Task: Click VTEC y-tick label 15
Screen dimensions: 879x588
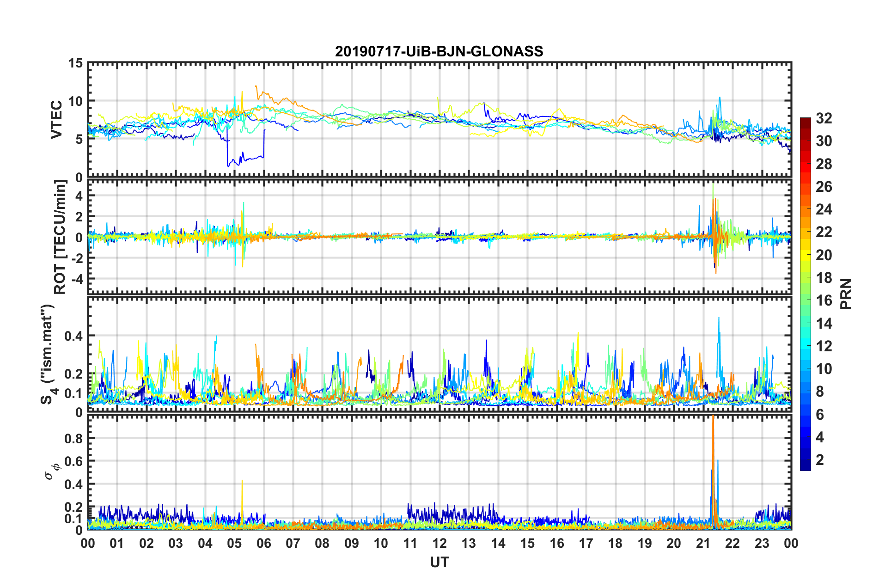Action: (75, 63)
